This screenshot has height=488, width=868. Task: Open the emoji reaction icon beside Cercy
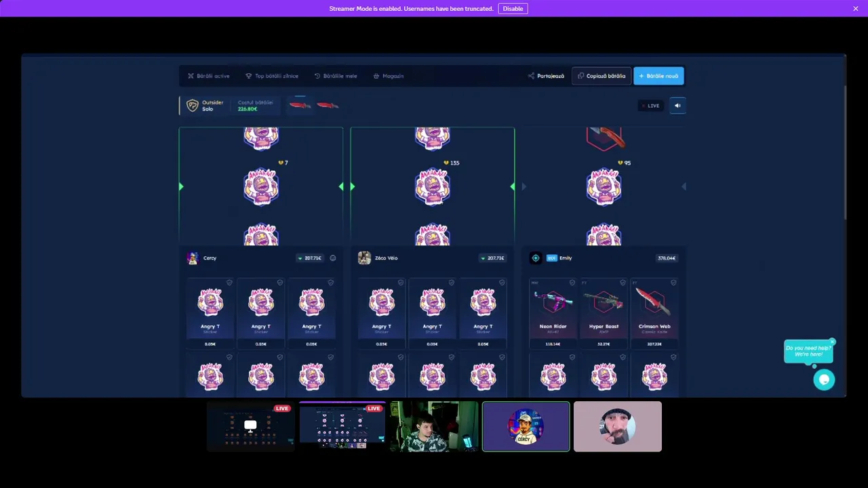(x=333, y=258)
